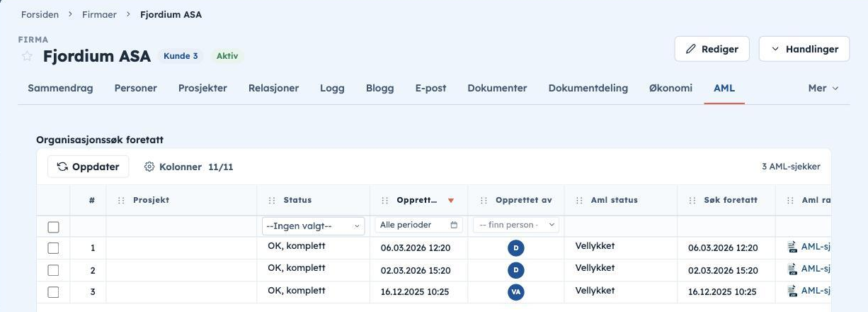Click the gear icon next to Kolonner
This screenshot has width=868, height=312.
tap(149, 167)
